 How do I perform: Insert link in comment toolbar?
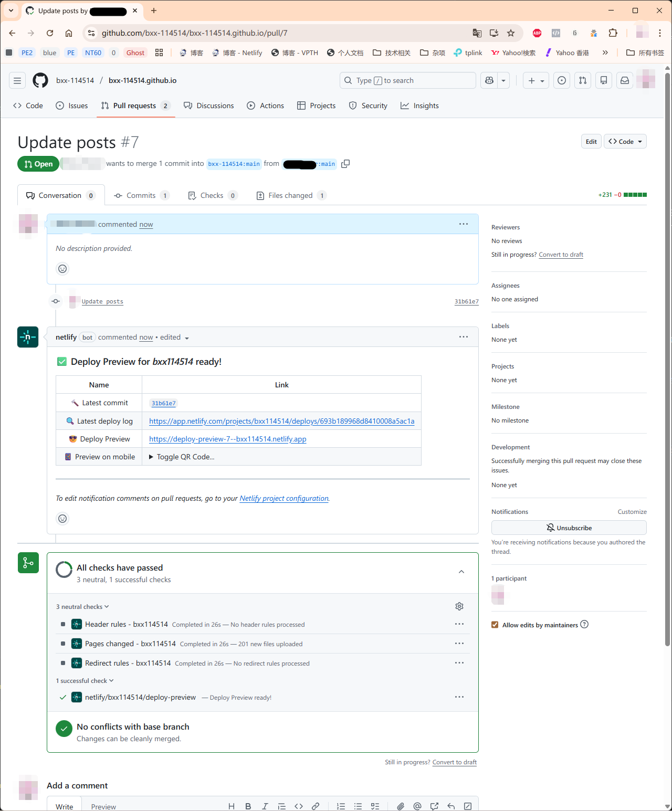coord(316,806)
